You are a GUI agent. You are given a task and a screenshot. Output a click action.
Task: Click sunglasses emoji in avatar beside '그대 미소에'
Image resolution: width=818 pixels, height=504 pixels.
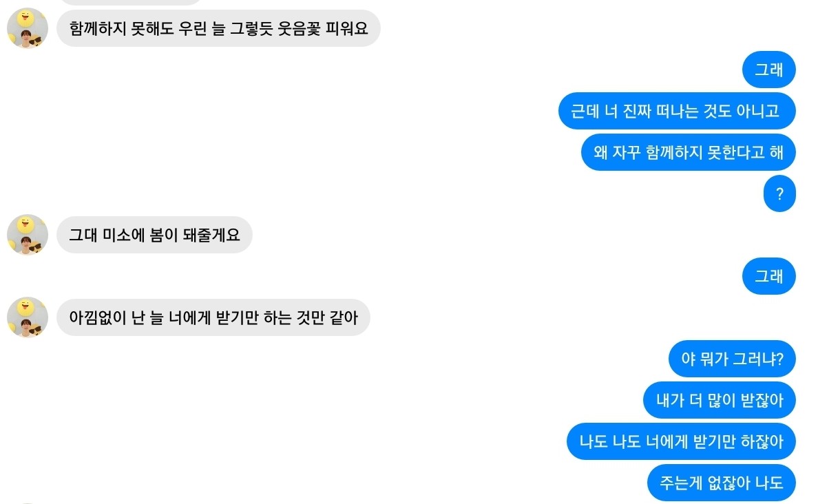click(36, 246)
